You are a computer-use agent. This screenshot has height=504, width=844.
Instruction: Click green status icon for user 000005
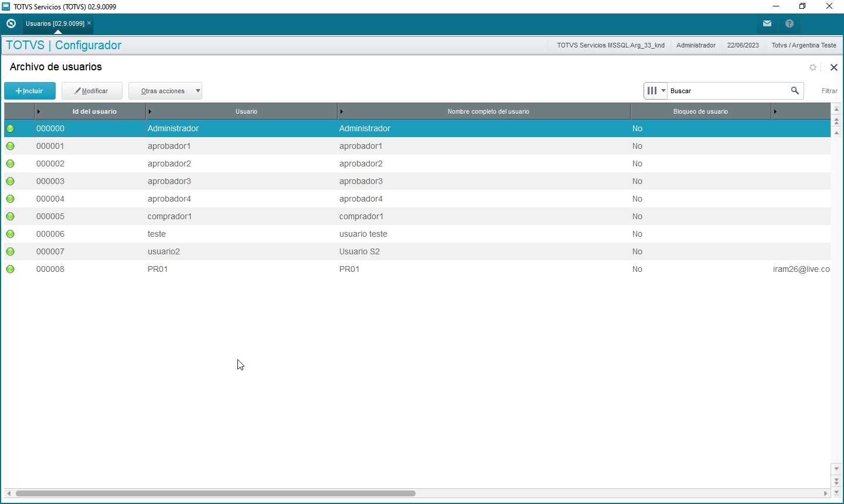coord(10,216)
